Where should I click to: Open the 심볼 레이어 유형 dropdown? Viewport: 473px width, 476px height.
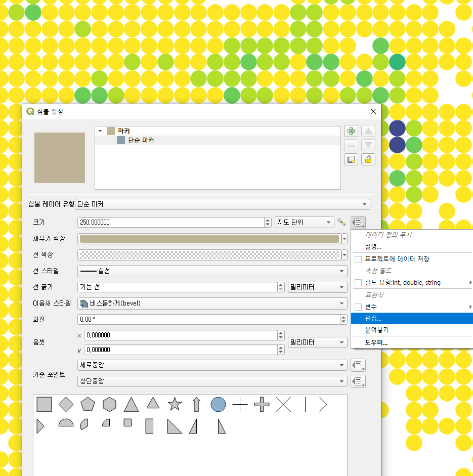[223, 204]
